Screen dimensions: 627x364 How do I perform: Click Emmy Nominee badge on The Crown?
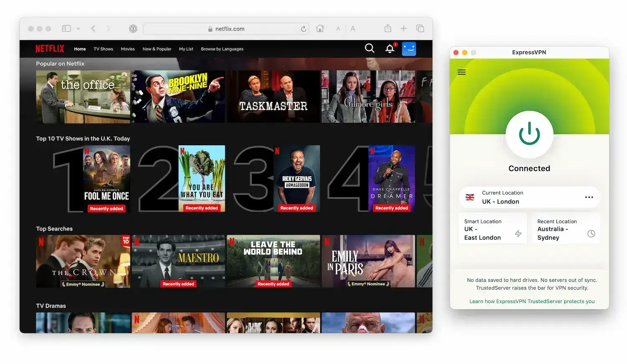click(83, 284)
